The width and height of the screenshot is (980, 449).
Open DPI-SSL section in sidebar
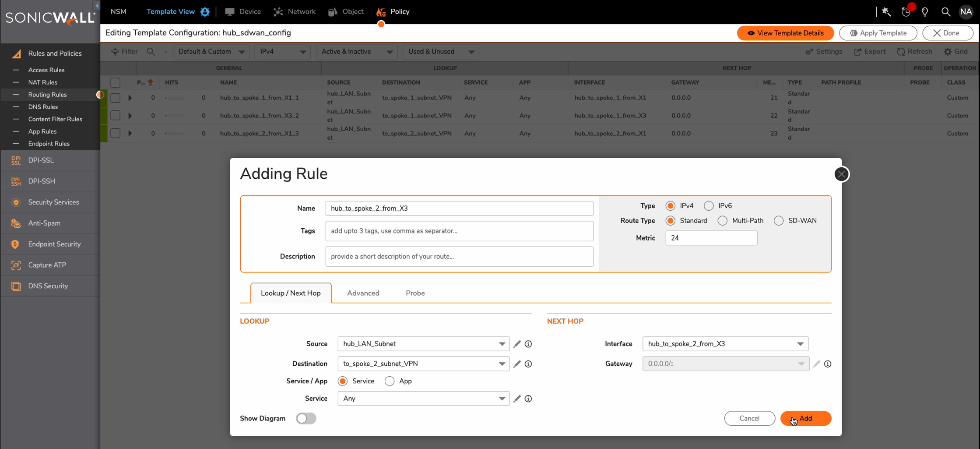click(x=50, y=160)
